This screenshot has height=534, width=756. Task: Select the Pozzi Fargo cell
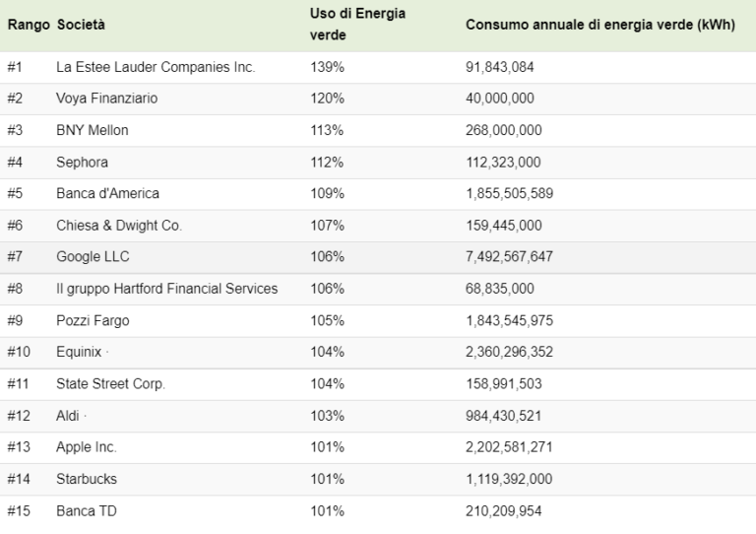[x=93, y=321]
